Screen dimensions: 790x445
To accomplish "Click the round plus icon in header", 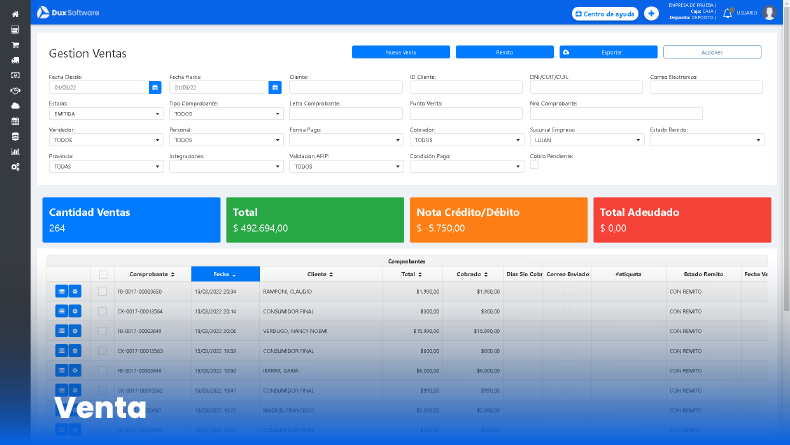I will point(651,13).
